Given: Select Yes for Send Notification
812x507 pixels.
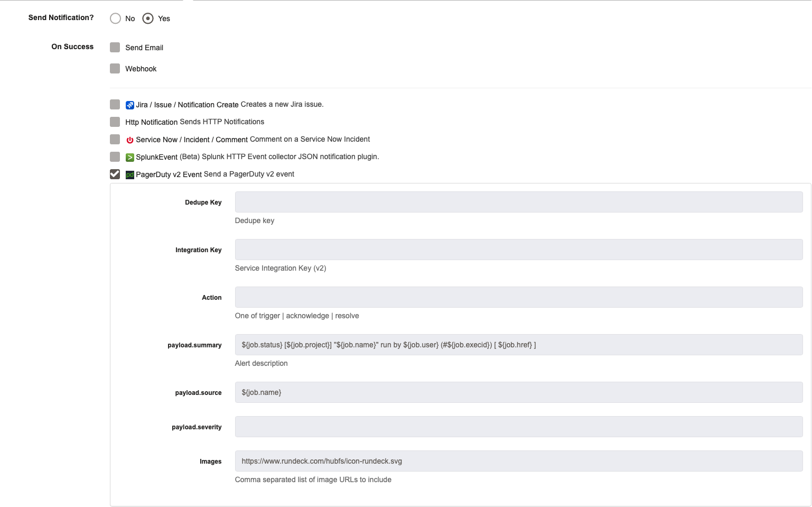Looking at the screenshot, I should click(x=148, y=19).
